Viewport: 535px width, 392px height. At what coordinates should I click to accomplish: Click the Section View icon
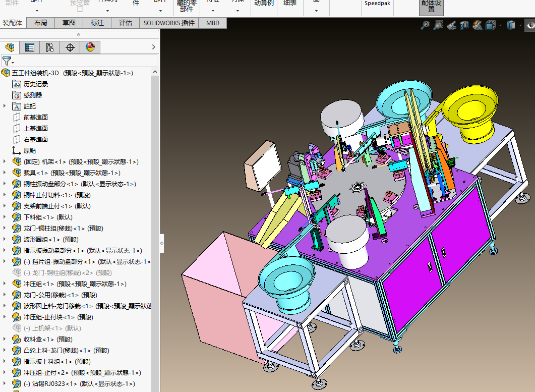pos(464,25)
